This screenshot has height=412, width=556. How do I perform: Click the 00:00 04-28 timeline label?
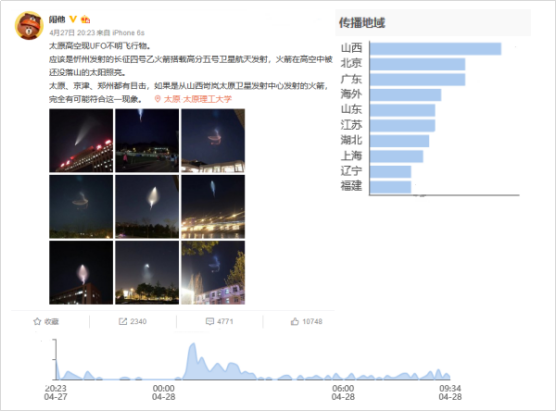pyautogui.click(x=163, y=392)
